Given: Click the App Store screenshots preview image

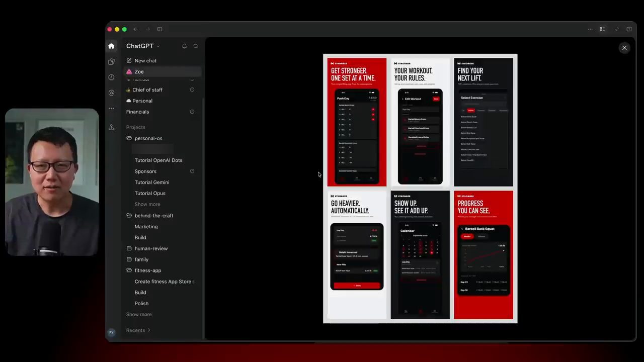Looking at the screenshot, I should click(x=420, y=189).
